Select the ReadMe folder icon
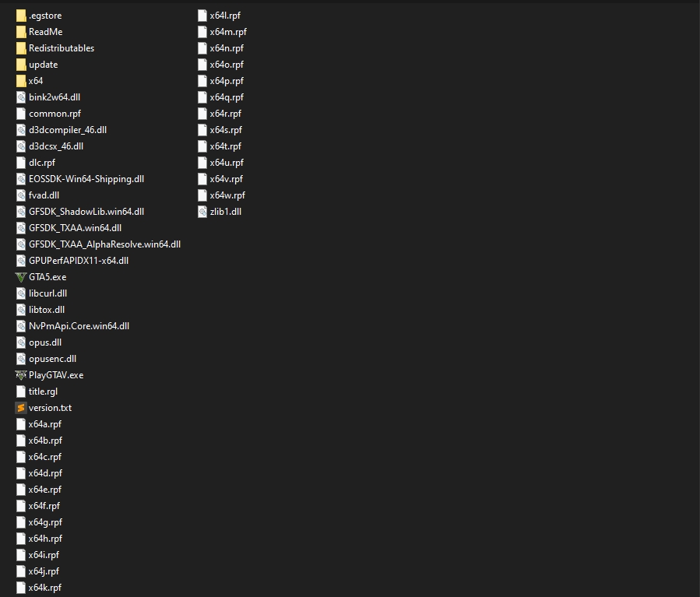700x597 pixels. click(21, 32)
